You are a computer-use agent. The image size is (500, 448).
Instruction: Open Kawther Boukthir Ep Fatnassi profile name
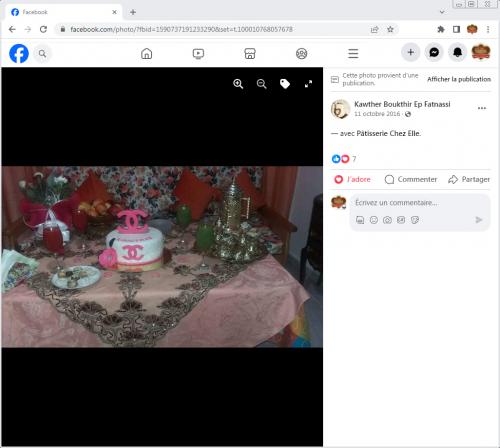pyautogui.click(x=402, y=104)
